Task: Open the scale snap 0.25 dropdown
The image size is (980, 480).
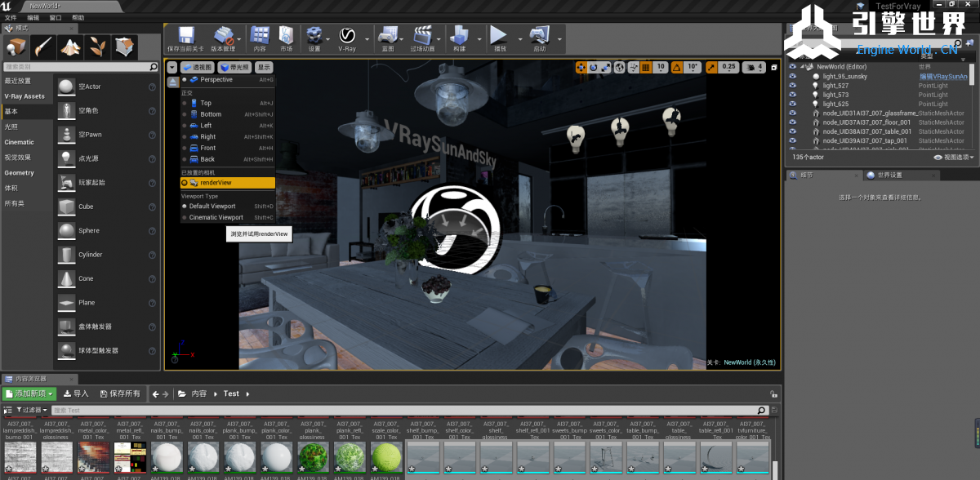Action: [728, 67]
